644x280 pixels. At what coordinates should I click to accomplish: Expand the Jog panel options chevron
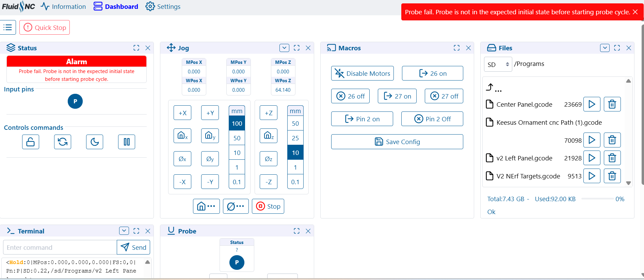pos(284,48)
